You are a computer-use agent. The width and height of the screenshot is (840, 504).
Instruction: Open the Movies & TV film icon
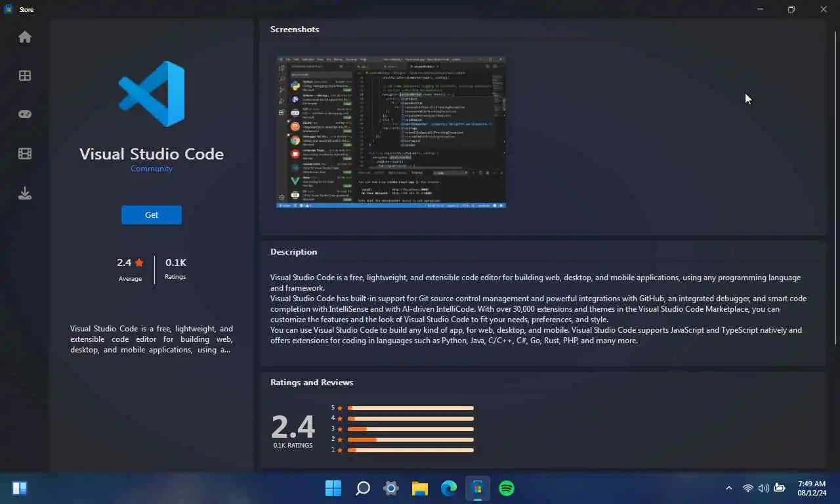click(x=25, y=154)
